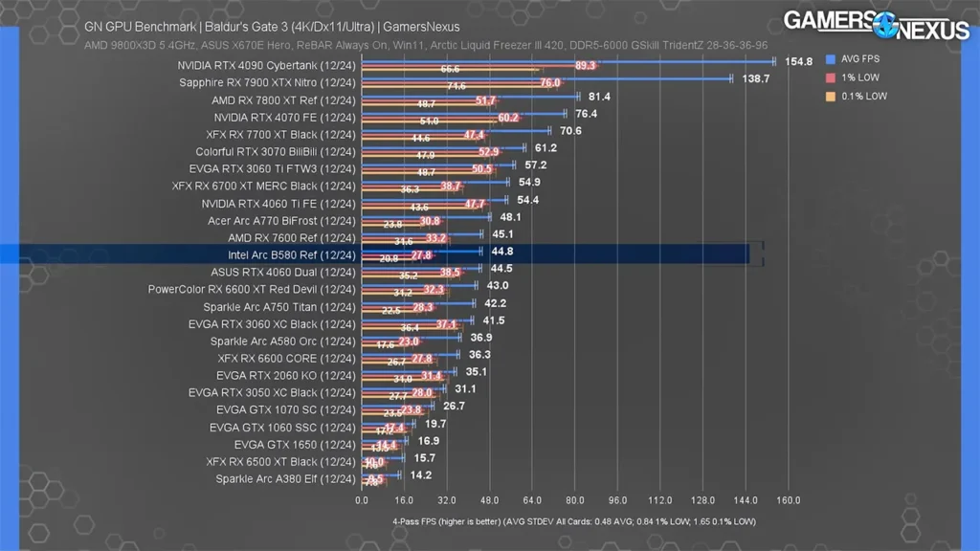Click the 'EVGA RTX 3060 Ti FTW3 (12/24)' label
The width and height of the screenshot is (980, 551).
click(272, 168)
